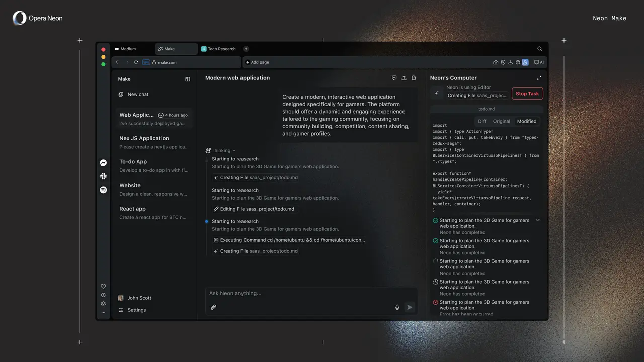Viewport: 644px width, 362px height.
Task: Switch to the Diff view of todo.md
Action: click(x=482, y=121)
